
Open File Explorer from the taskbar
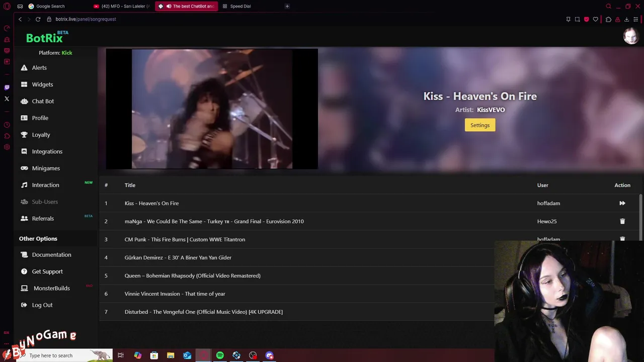tap(171, 355)
